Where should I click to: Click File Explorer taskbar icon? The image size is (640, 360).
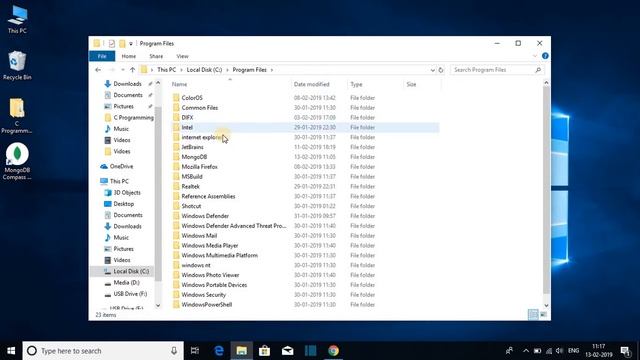click(242, 351)
